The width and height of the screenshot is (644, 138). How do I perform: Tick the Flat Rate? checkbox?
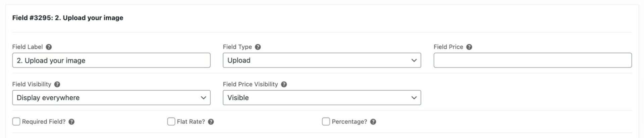coord(171,122)
